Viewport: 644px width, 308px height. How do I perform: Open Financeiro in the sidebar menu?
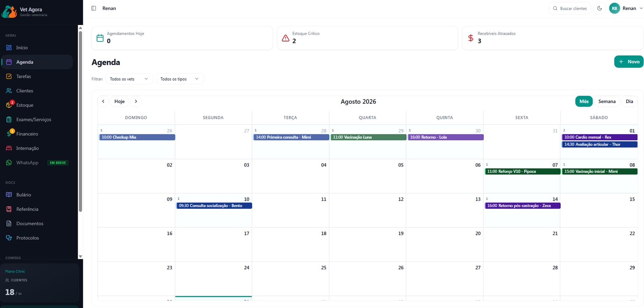coord(37,134)
